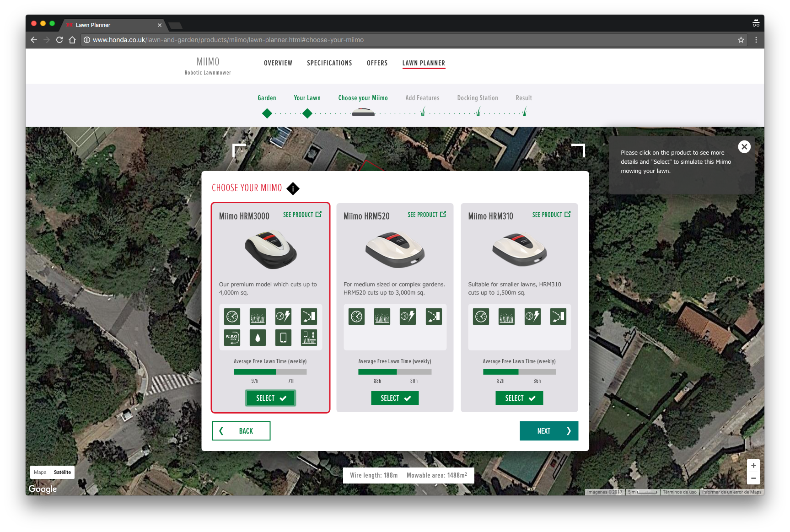Click the Your Lawn step diamond marker
Viewport: 790px width, 532px height.
[x=307, y=113]
